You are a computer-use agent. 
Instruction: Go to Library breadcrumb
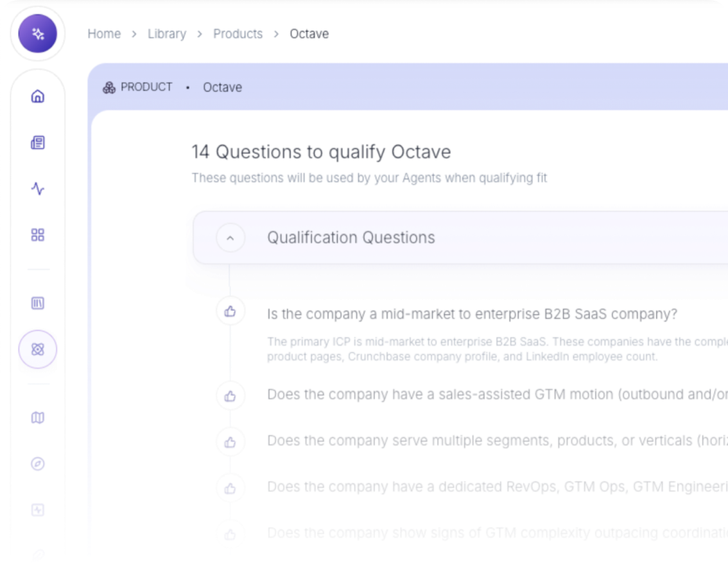(x=167, y=34)
